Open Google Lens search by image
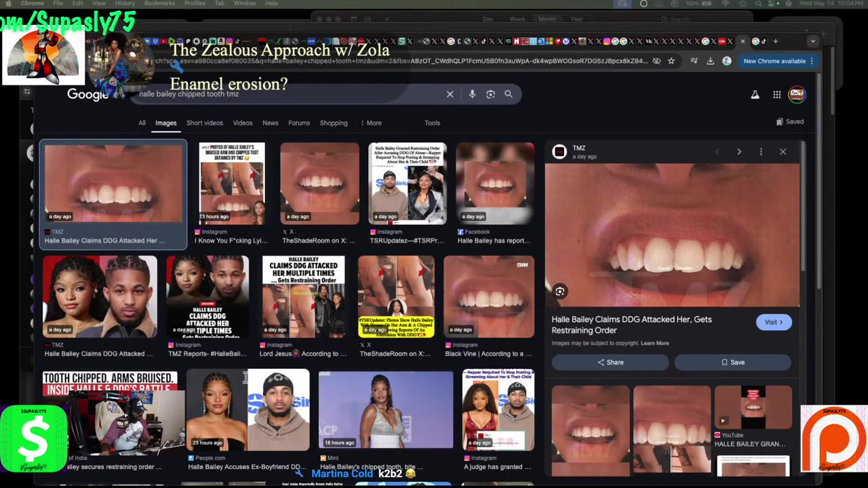 490,94
